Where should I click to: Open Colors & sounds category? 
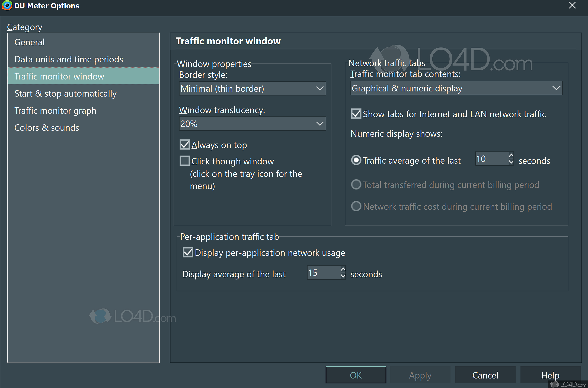tap(47, 128)
